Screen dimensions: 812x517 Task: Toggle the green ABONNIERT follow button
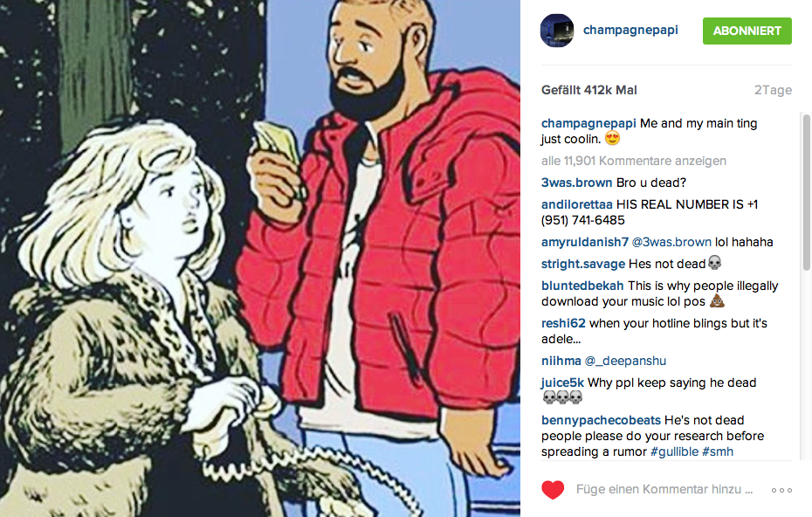tap(747, 31)
